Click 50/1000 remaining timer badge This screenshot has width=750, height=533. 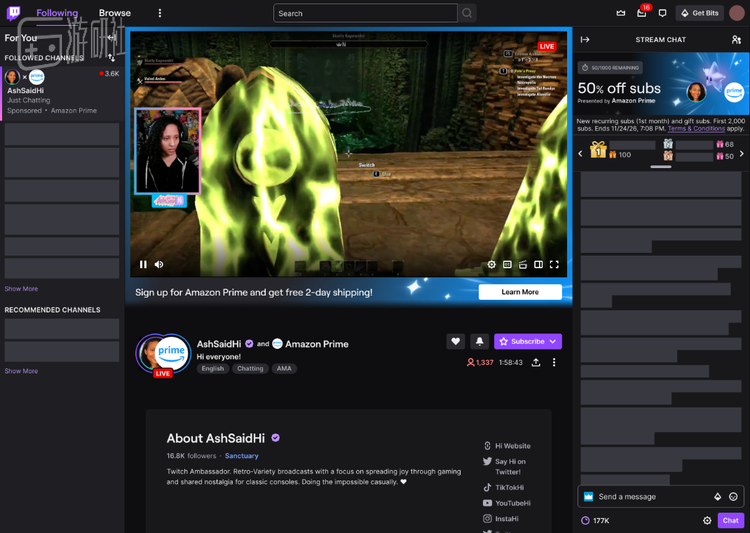coord(610,67)
